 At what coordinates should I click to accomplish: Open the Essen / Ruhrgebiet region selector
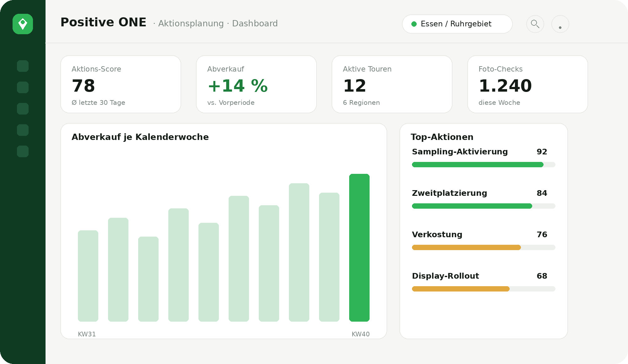457,24
